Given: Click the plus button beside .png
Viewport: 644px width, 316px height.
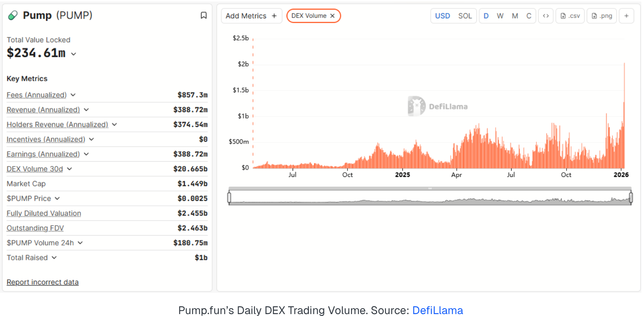Looking at the screenshot, I should pyautogui.click(x=626, y=16).
